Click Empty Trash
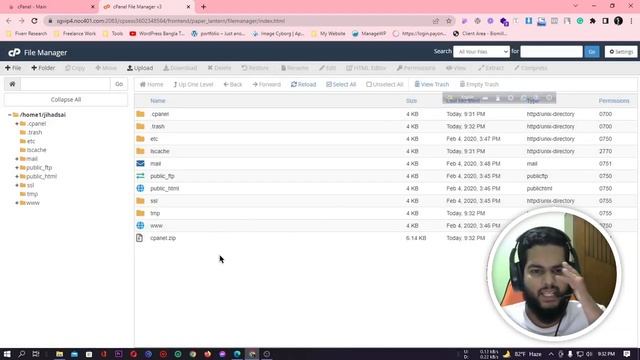 479,84
